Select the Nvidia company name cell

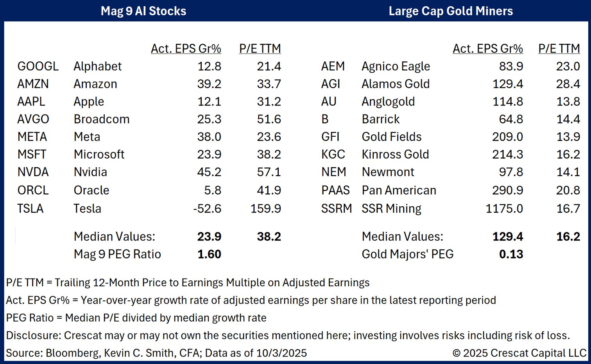pos(90,172)
